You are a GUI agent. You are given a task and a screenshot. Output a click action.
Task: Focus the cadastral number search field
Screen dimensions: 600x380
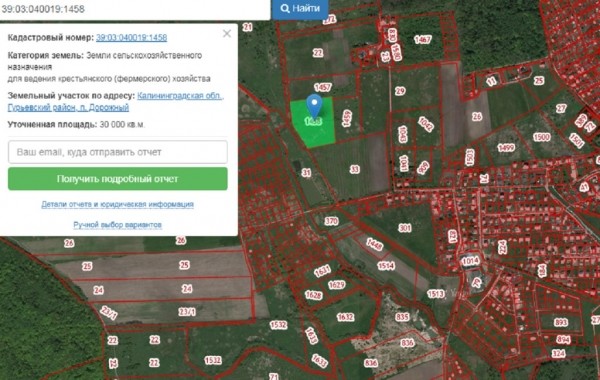pyautogui.click(x=135, y=9)
